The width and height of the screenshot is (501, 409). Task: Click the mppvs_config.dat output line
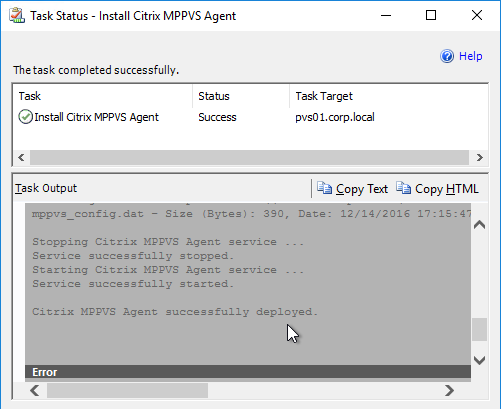[x=251, y=214]
